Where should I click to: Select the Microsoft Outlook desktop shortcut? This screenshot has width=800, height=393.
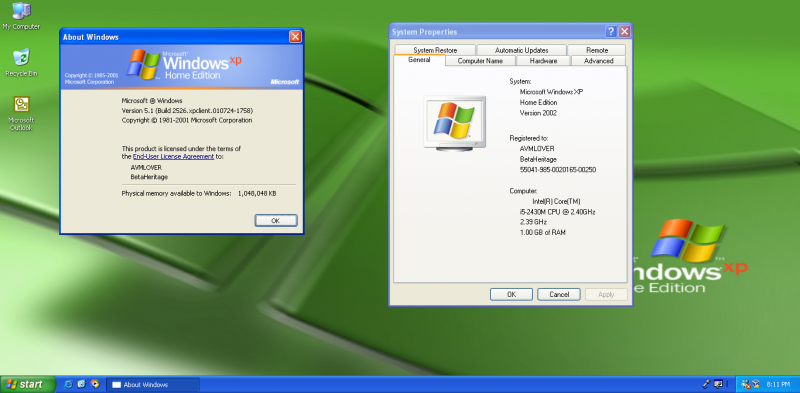[x=21, y=113]
